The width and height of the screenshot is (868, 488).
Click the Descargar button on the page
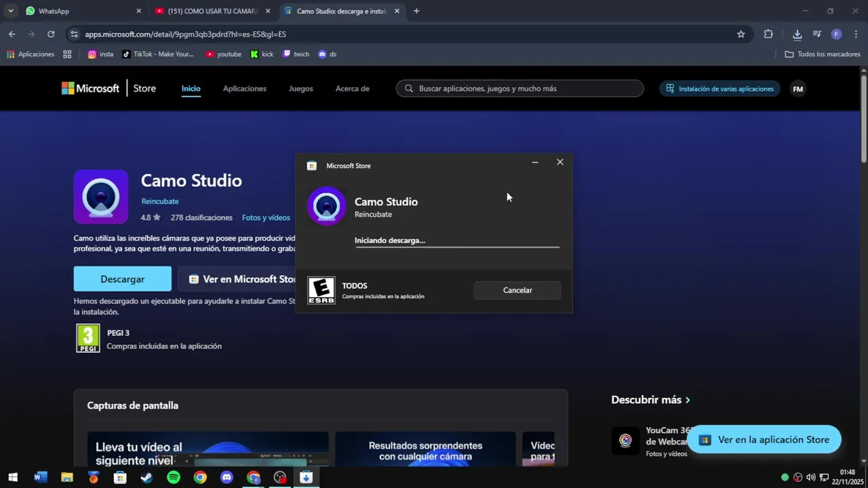(123, 279)
